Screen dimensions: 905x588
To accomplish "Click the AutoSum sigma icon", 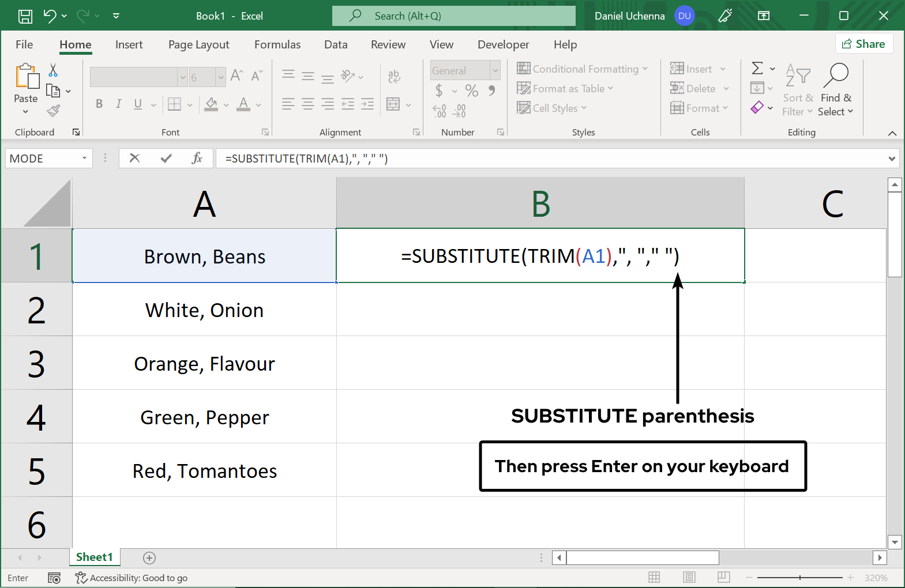I will tap(757, 69).
